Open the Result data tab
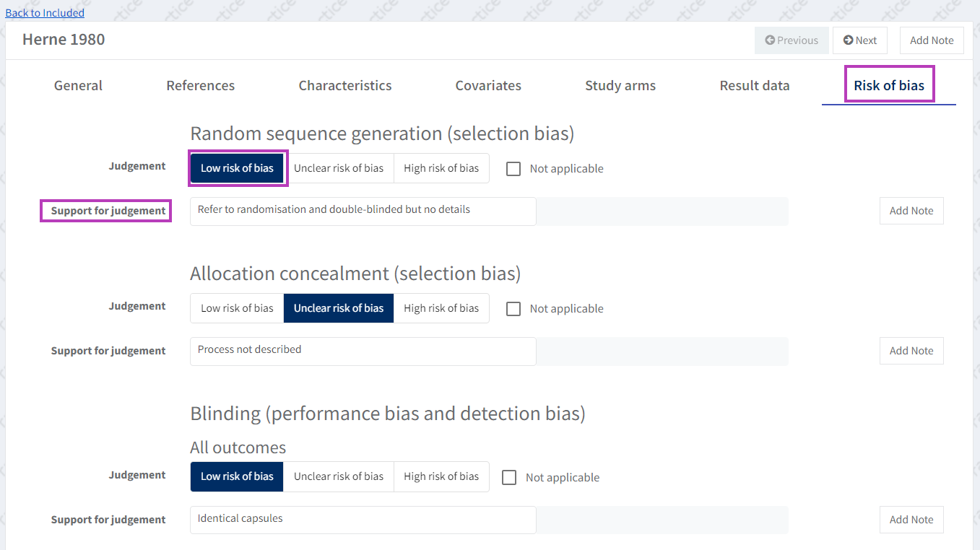The height and width of the screenshot is (550, 980). (x=754, y=85)
